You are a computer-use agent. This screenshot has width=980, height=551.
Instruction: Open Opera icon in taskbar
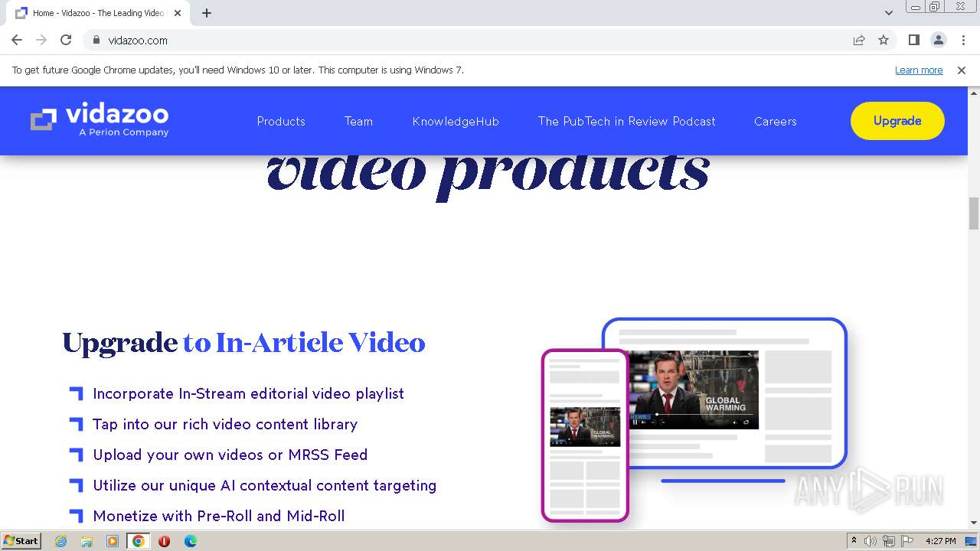[164, 541]
